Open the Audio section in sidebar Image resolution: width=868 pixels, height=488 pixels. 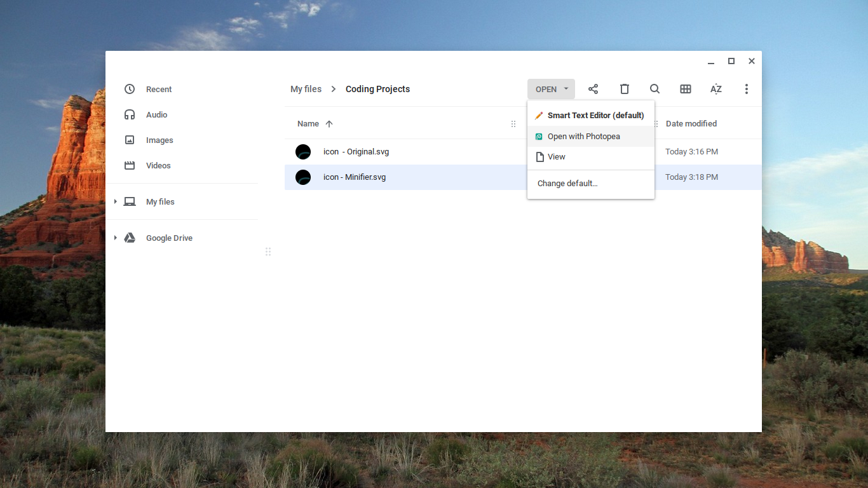[156, 114]
